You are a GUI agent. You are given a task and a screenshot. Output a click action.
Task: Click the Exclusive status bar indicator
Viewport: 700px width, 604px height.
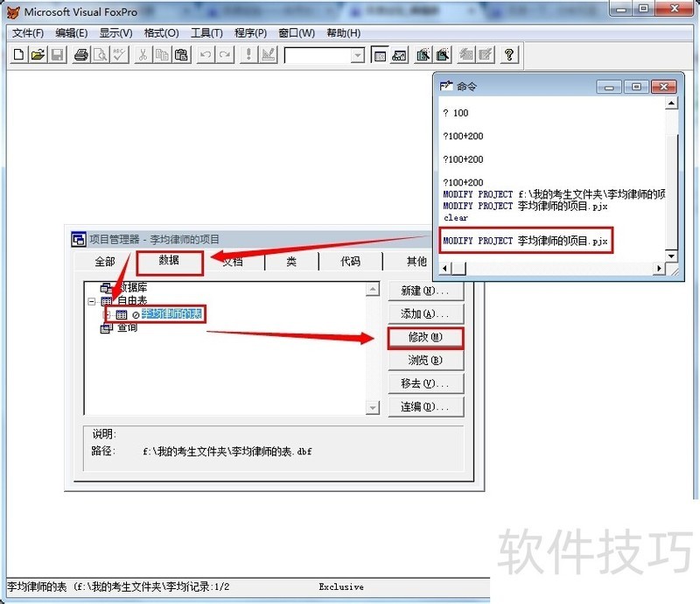(x=341, y=587)
